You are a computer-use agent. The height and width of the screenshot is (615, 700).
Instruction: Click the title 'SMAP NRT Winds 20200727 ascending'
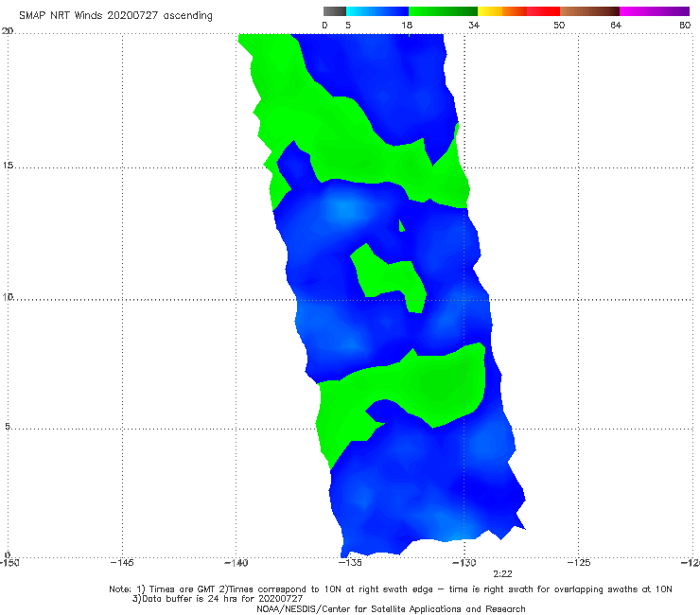[115, 16]
